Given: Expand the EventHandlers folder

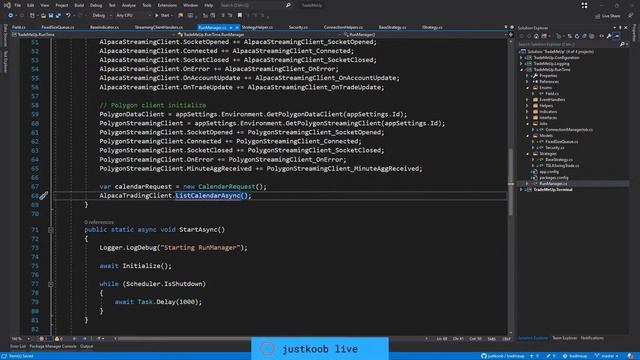Looking at the screenshot, I should click(527, 100).
